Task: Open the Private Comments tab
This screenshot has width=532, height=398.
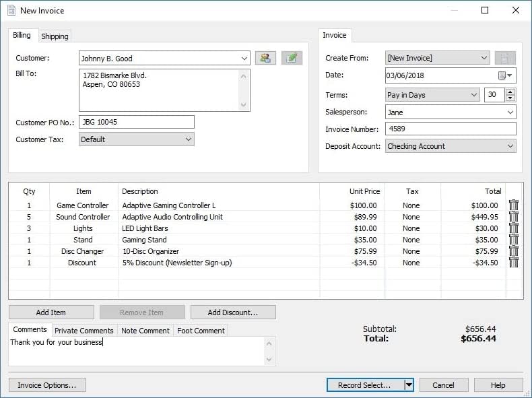Action: (x=84, y=331)
